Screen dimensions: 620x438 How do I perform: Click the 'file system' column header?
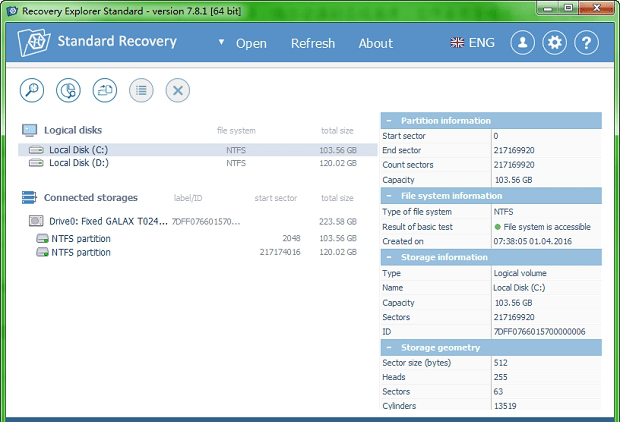236,131
